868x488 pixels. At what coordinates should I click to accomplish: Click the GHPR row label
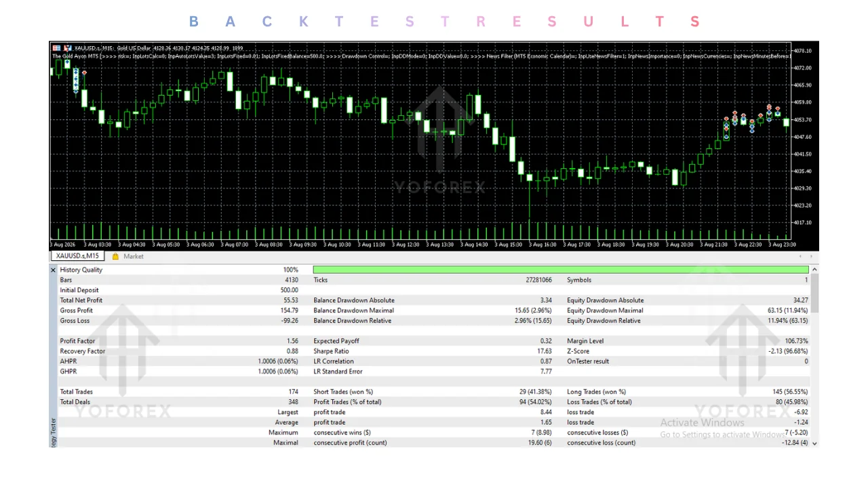(68, 371)
